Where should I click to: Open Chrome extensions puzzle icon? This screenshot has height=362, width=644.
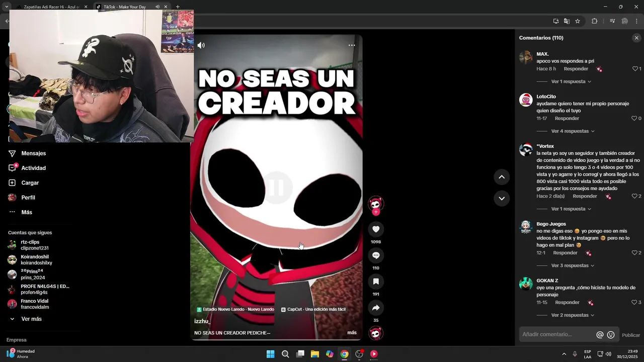pyautogui.click(x=594, y=21)
